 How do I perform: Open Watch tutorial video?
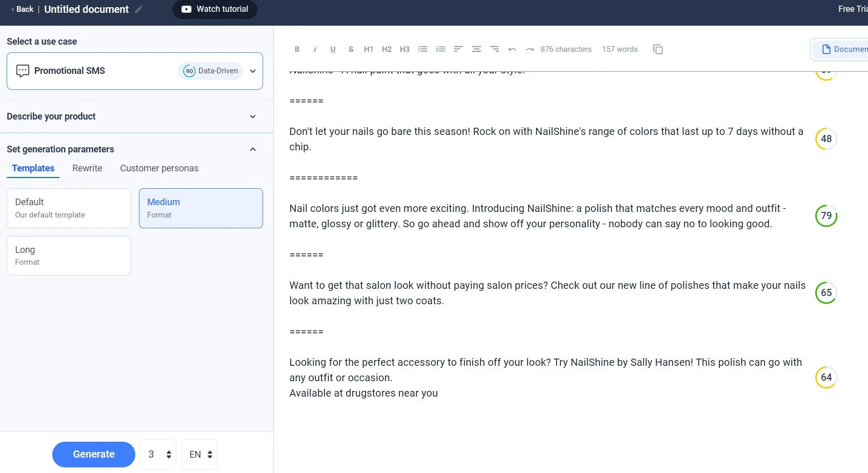pos(215,9)
